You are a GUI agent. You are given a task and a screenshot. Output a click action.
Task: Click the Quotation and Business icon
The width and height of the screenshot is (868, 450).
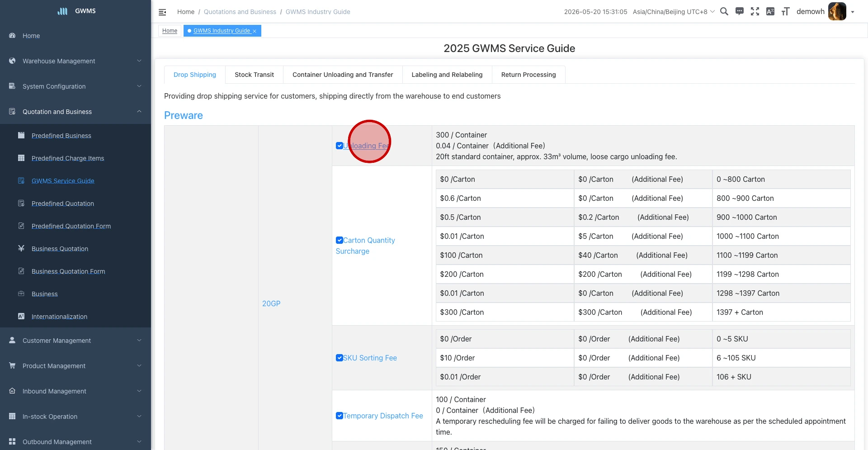[12, 111]
